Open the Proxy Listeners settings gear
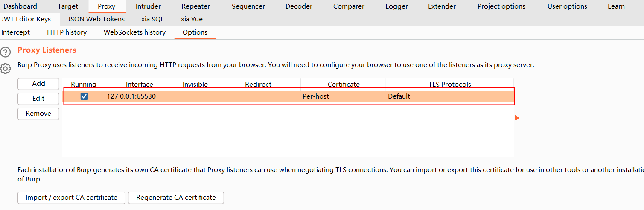 (5, 68)
